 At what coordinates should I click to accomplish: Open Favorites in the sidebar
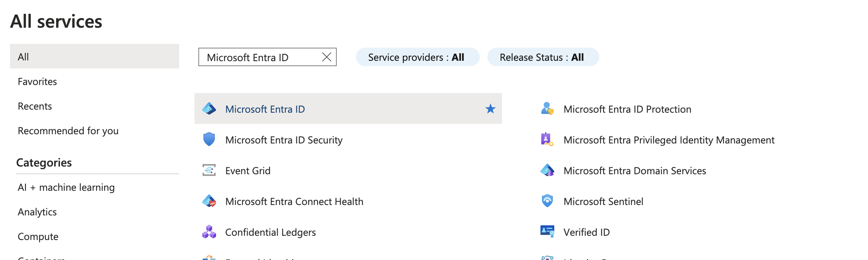tap(37, 82)
